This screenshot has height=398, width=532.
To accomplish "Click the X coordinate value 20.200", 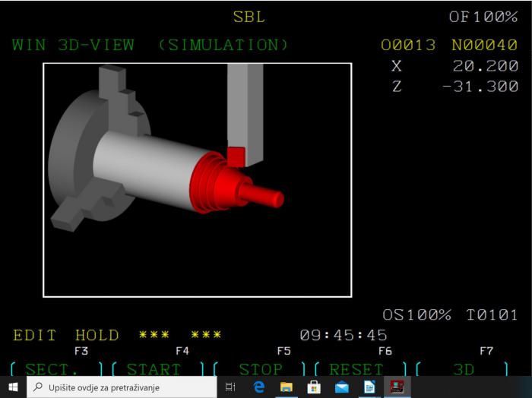I will (485, 66).
